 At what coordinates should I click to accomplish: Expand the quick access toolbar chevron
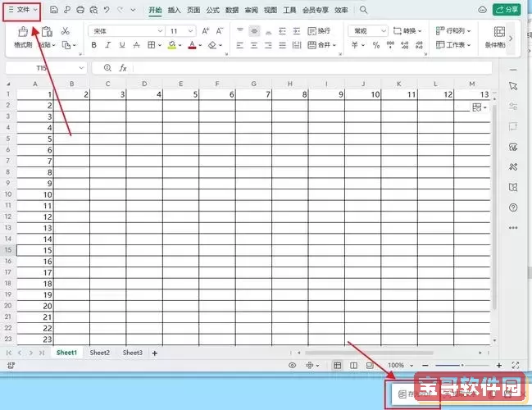133,10
